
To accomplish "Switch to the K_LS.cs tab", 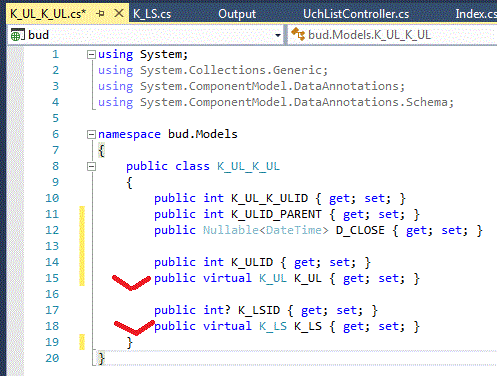I will [x=152, y=14].
